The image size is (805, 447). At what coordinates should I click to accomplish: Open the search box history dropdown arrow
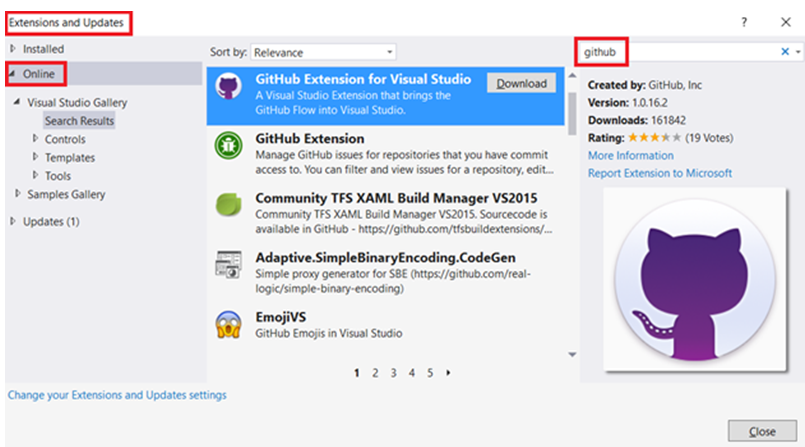pyautogui.click(x=798, y=52)
